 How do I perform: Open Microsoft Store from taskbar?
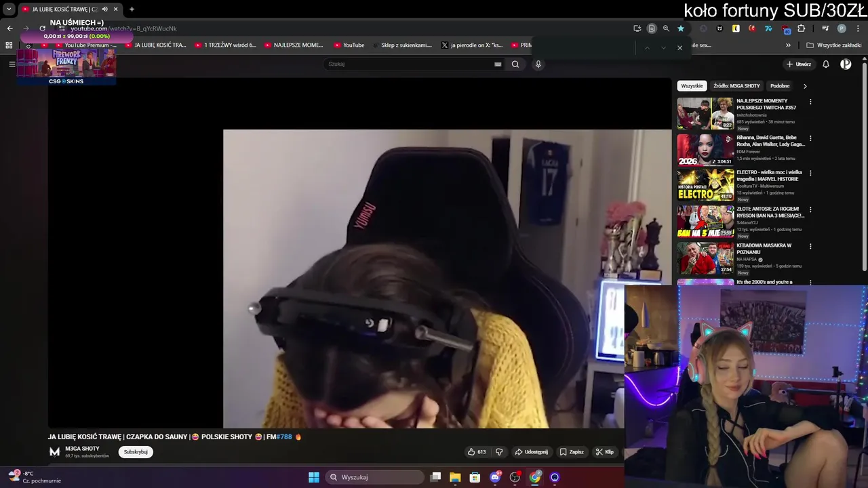(475, 477)
